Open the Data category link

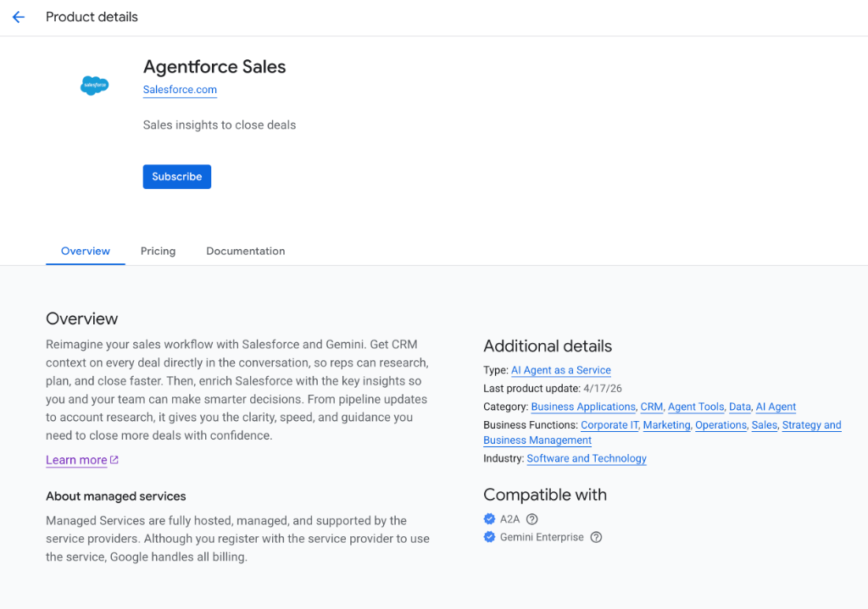(x=739, y=407)
